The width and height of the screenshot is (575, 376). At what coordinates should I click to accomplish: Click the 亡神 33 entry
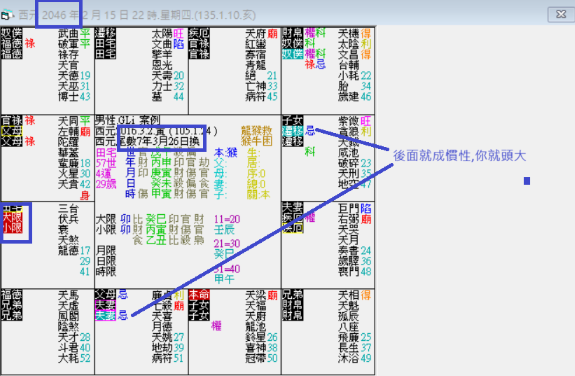coord(261,86)
